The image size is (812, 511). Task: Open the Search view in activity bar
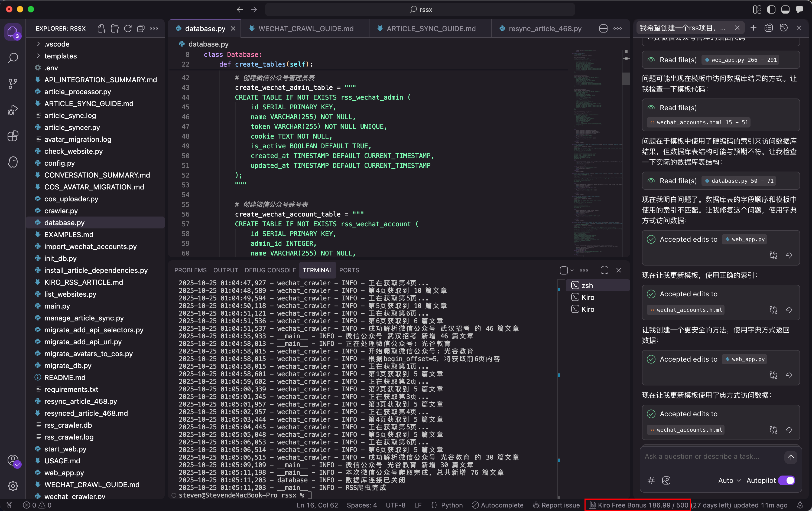tap(13, 58)
